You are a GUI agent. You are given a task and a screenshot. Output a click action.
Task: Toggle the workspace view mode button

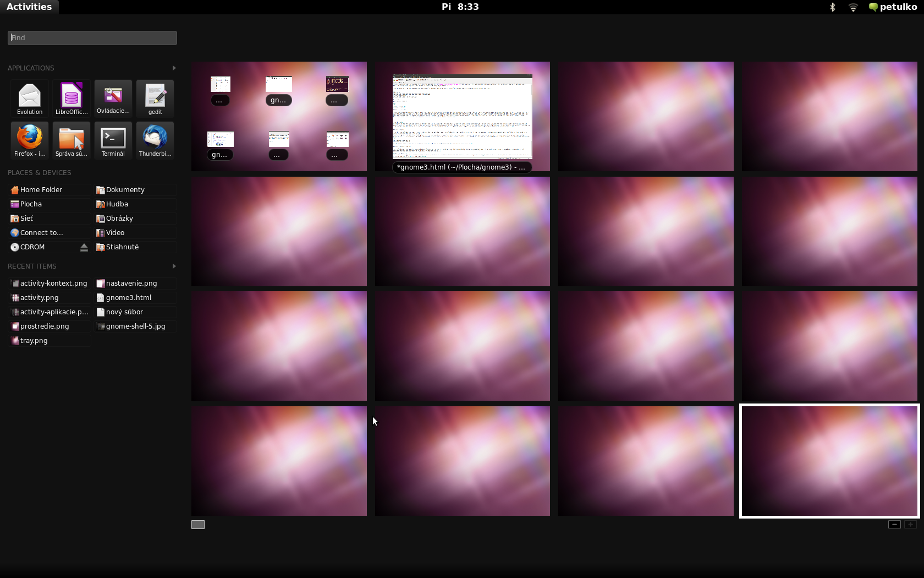pyautogui.click(x=198, y=525)
